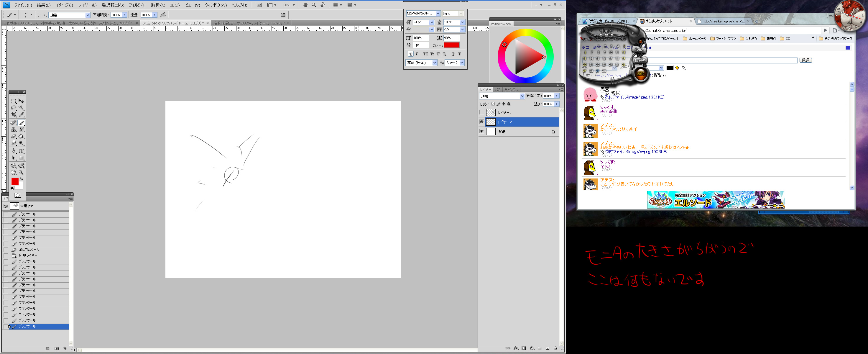Toggle Faux Italic in Character panel
Screen dimensions: 868x354
[417, 54]
